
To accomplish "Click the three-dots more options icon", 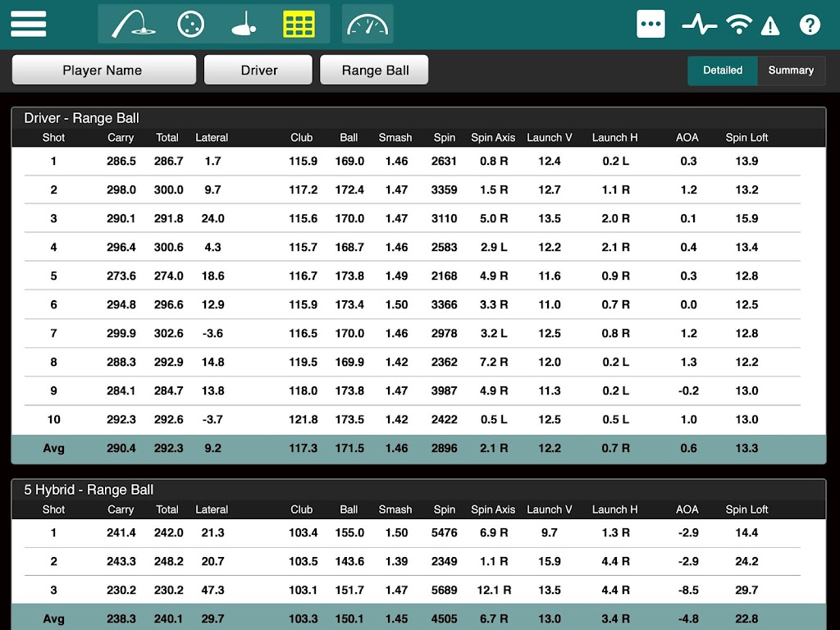I will (x=651, y=24).
